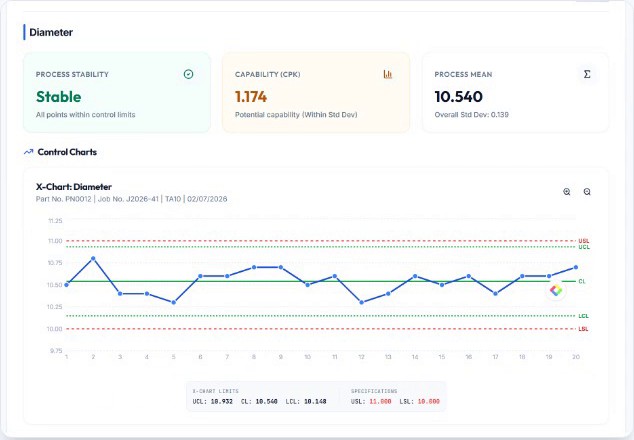Click the trend-line icon beside Control Charts

28,152
